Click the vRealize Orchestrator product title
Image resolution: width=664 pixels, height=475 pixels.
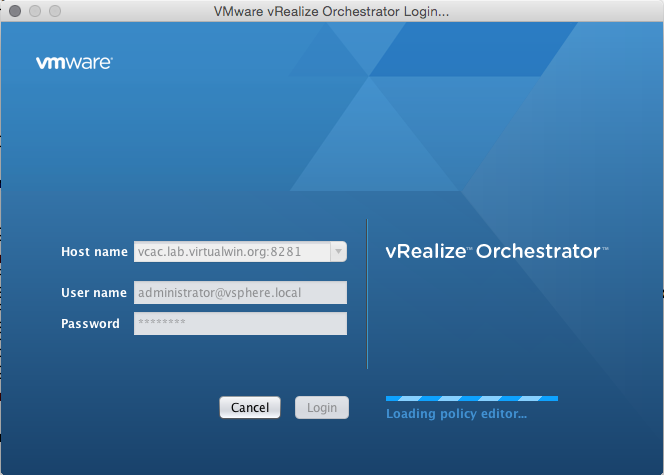point(497,251)
